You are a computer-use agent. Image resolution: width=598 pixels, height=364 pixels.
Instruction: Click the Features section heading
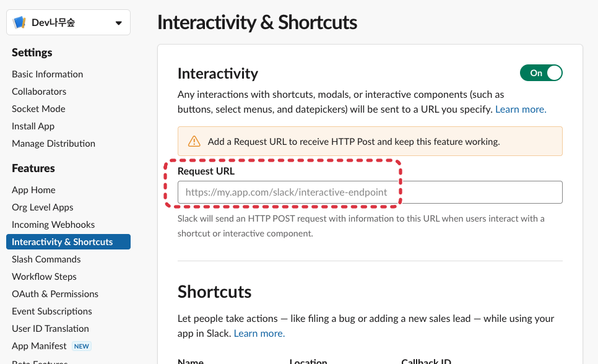33,168
